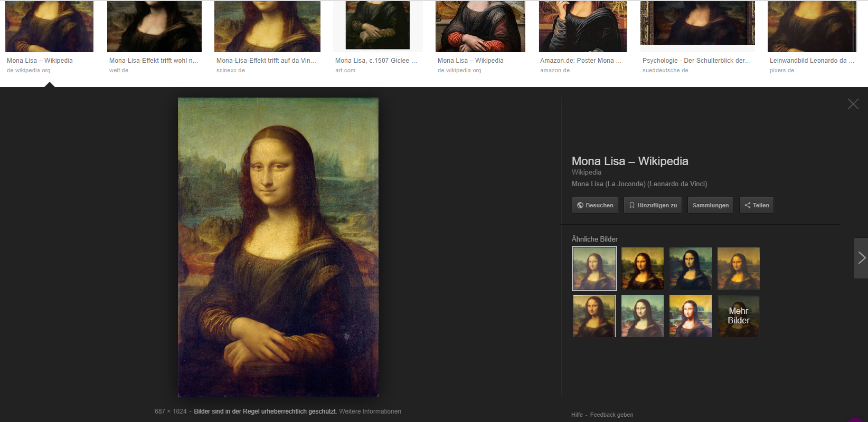
Task: Click the scinexx.de source text
Action: 231,70
